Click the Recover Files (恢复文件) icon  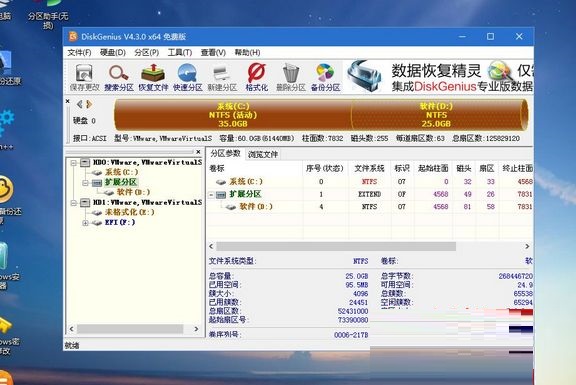pos(153,77)
